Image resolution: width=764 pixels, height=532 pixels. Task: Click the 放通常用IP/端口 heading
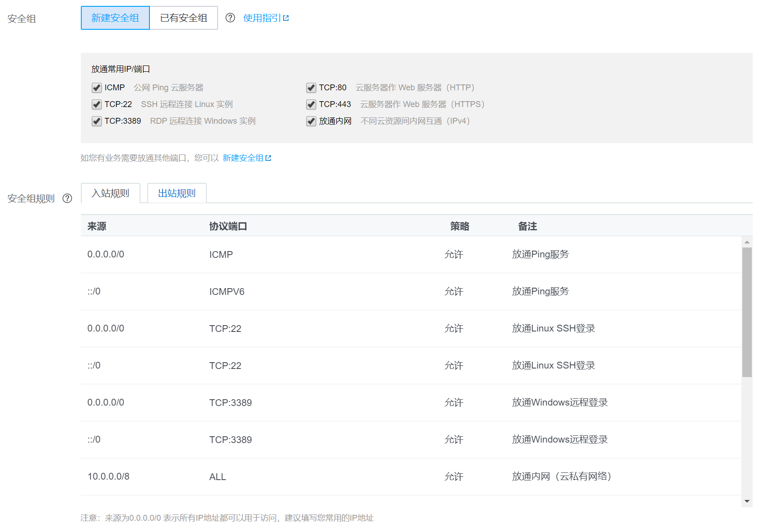[121, 69]
